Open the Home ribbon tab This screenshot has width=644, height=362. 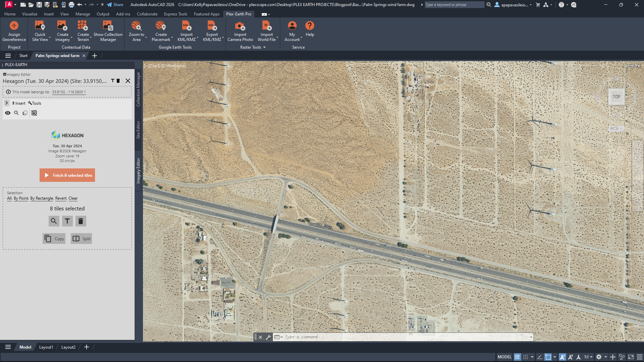pyautogui.click(x=10, y=14)
